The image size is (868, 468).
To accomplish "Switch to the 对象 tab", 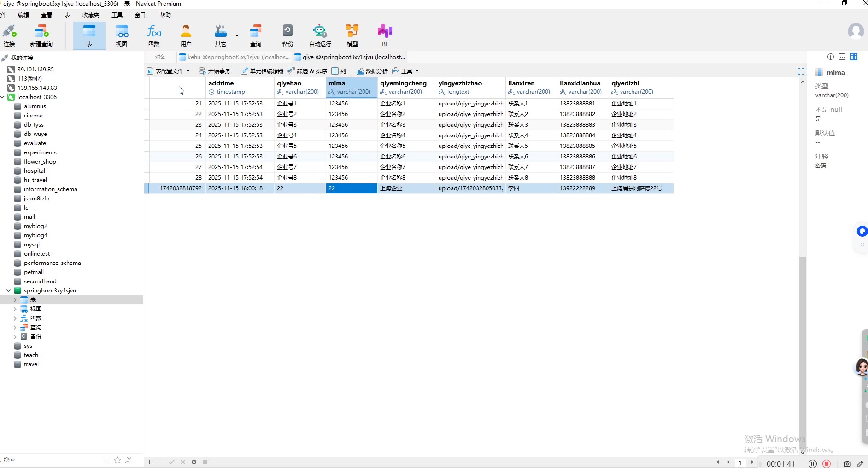I will point(160,57).
